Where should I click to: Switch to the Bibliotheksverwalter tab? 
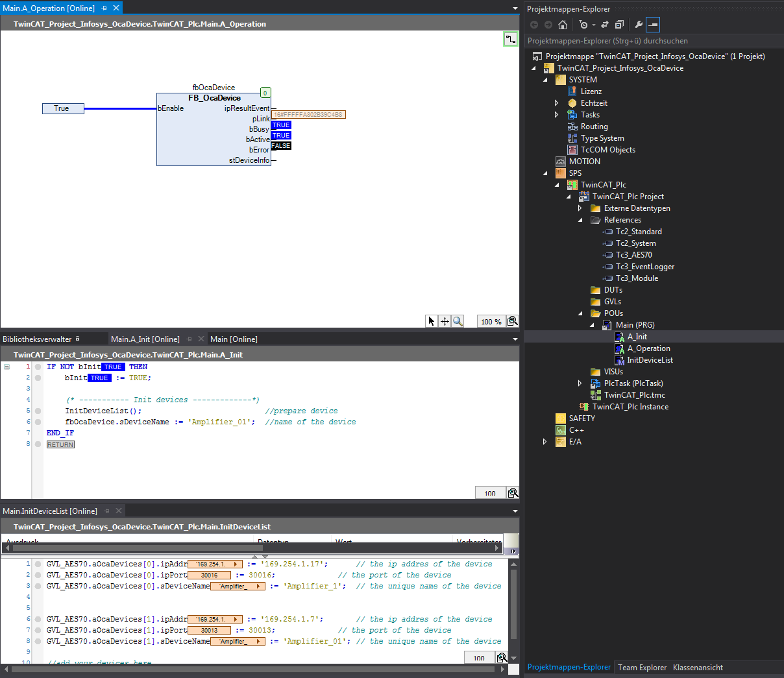click(x=37, y=339)
